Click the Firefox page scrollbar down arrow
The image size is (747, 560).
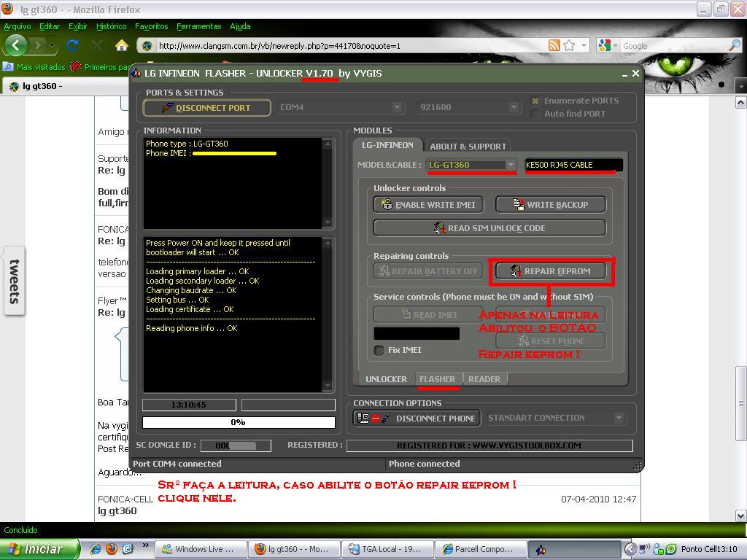pos(741,516)
